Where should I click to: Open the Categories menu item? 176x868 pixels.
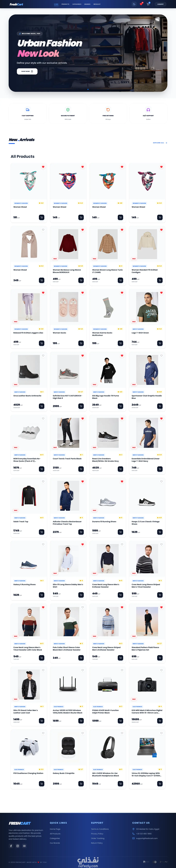pos(77,4)
